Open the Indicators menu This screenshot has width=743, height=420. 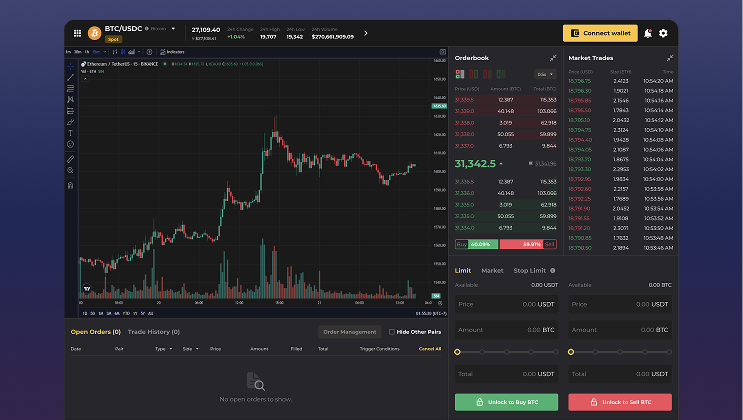tap(172, 52)
